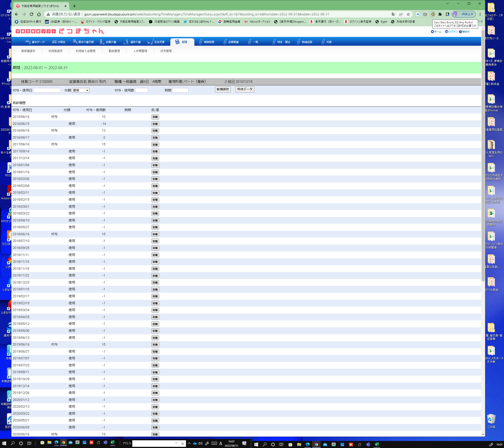Open the 分類 dropdown showing 使用
The width and height of the screenshot is (504, 448).
[81, 91]
